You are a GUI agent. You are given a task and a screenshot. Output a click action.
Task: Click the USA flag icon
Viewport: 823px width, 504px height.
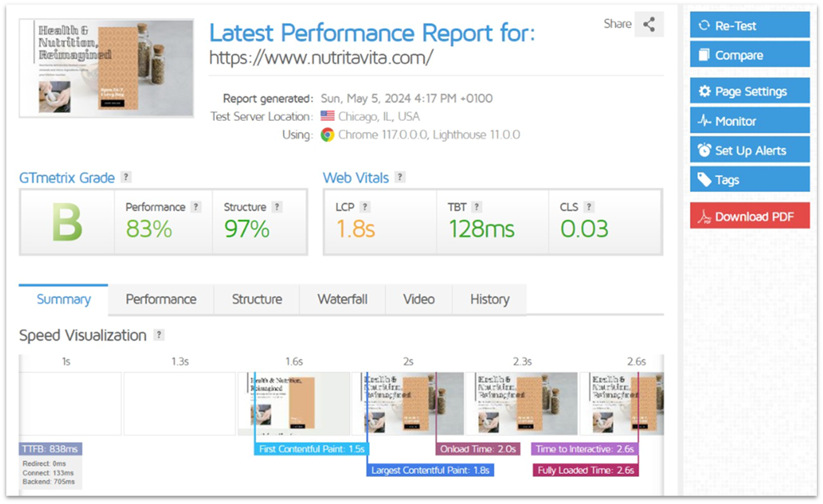[327, 116]
